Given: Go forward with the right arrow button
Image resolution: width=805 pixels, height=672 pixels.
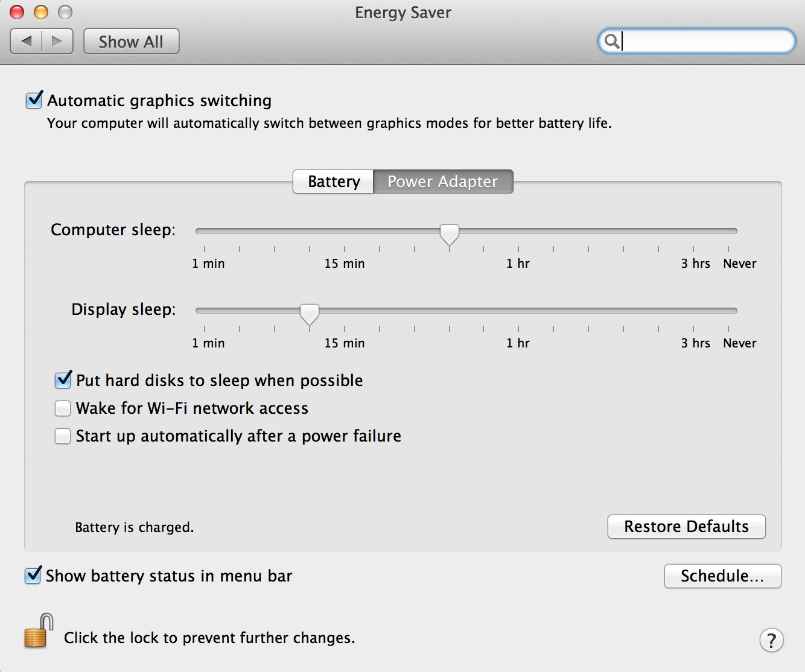Looking at the screenshot, I should [x=57, y=42].
